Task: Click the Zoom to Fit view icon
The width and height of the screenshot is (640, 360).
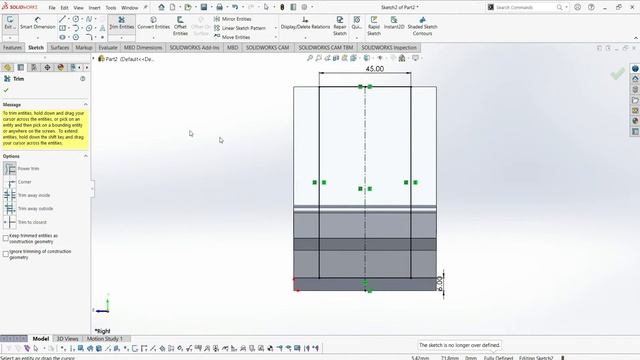Action: click(x=310, y=58)
